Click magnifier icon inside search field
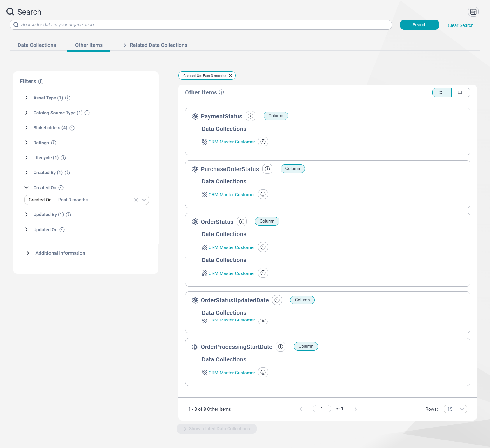 click(16, 25)
